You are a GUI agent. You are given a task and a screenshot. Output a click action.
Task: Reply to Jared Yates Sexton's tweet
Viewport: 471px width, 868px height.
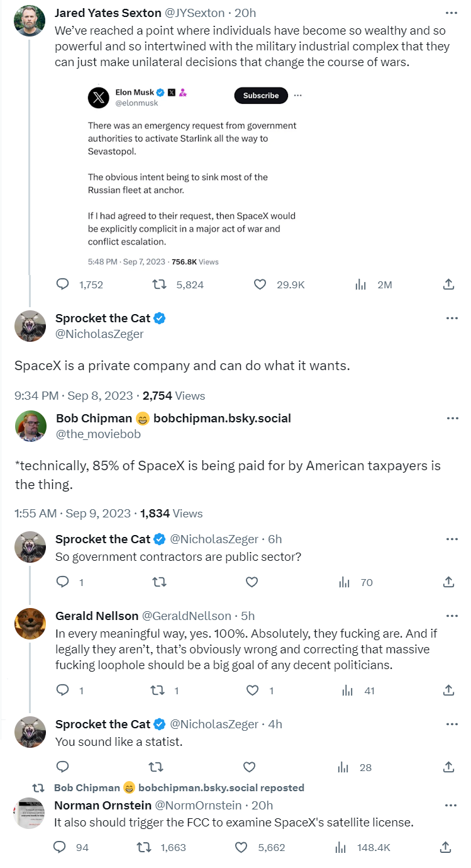pos(63,285)
